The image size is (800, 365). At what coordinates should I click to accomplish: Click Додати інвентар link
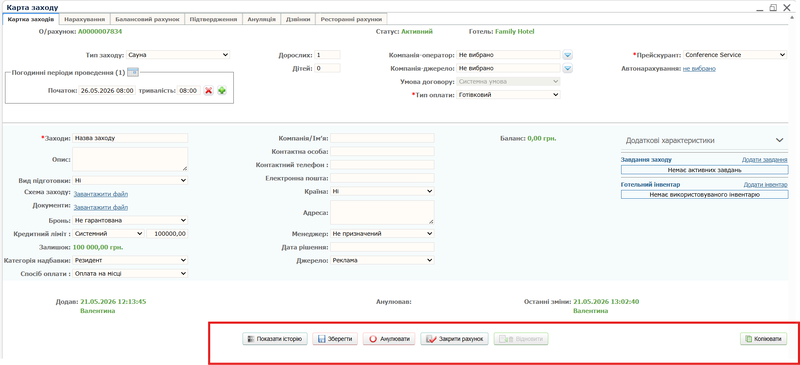[x=765, y=184]
